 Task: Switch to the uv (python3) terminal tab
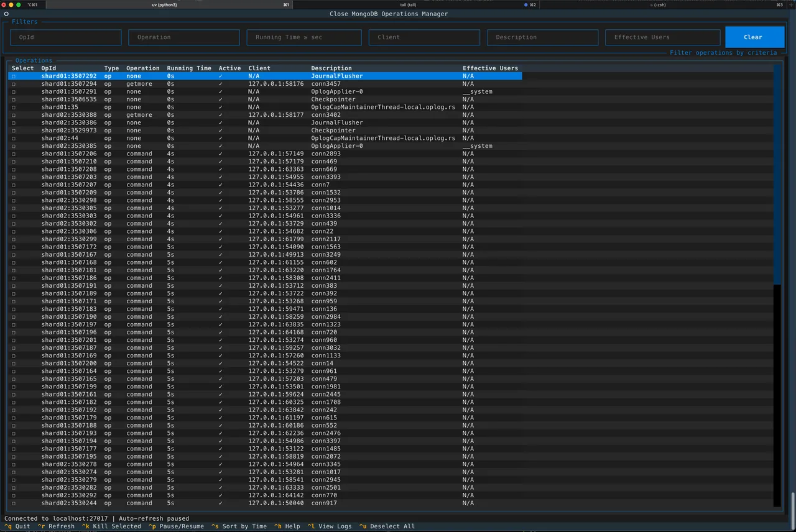[x=165, y=4]
